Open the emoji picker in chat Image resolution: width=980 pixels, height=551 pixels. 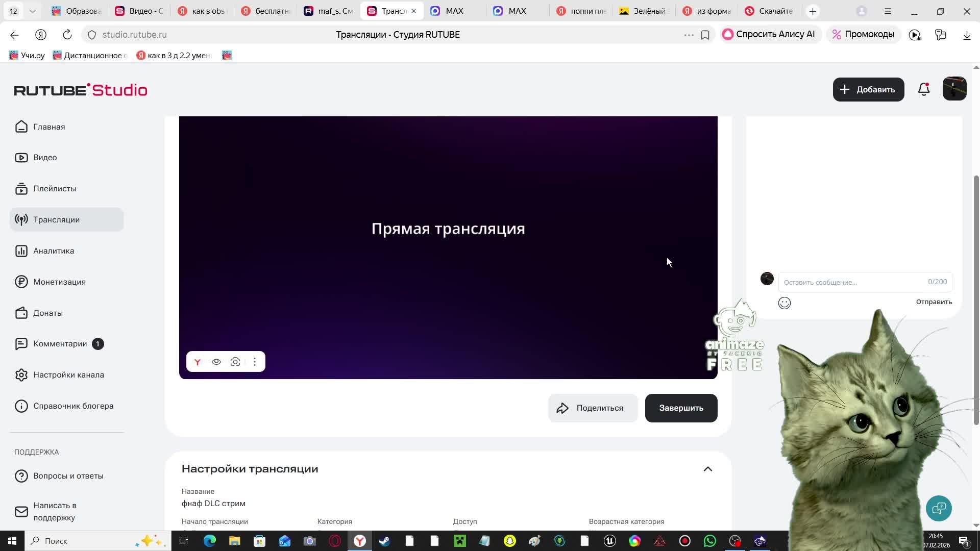784,303
